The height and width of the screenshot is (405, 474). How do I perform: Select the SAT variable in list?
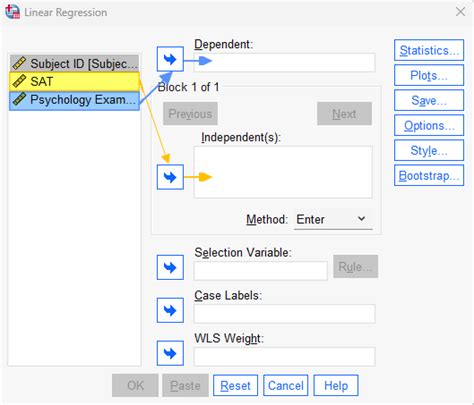[x=74, y=82]
